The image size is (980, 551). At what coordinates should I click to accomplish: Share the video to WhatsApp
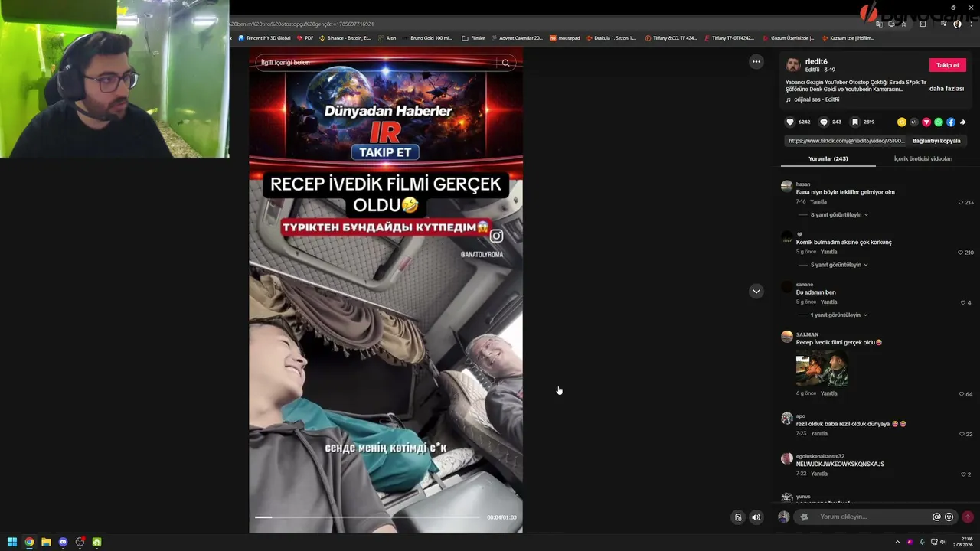(939, 122)
